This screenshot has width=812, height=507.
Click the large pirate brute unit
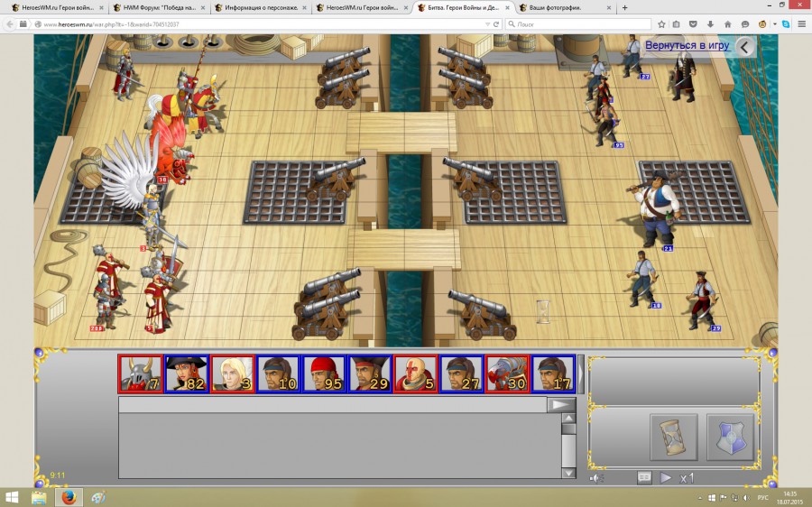656,209
